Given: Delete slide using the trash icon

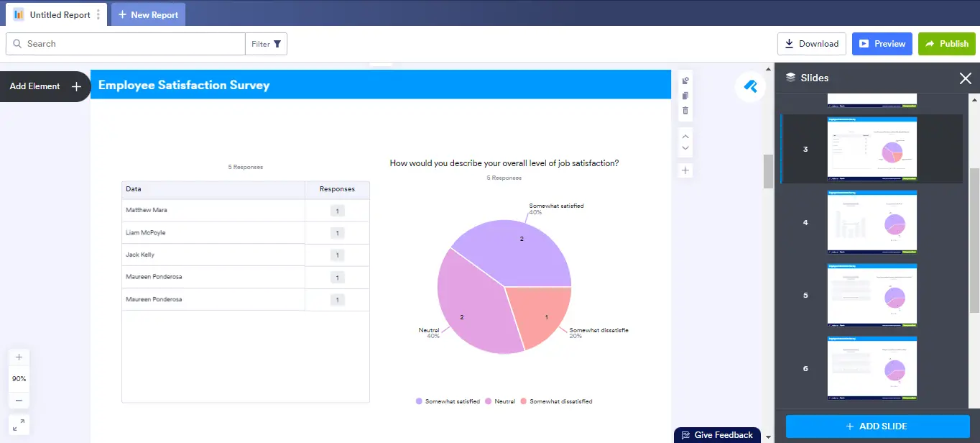Looking at the screenshot, I should tap(685, 110).
